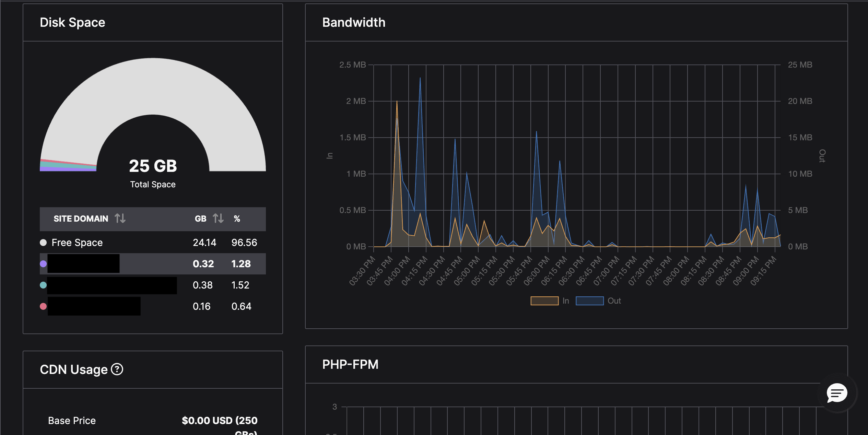This screenshot has width=868, height=435.
Task: Click the teal site color dot
Action: pos(43,285)
